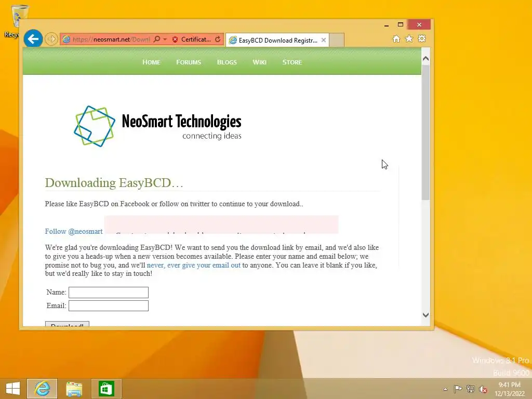This screenshot has height=399, width=532.
Task: Click the muted volume speaker icon
Action: [483, 389]
